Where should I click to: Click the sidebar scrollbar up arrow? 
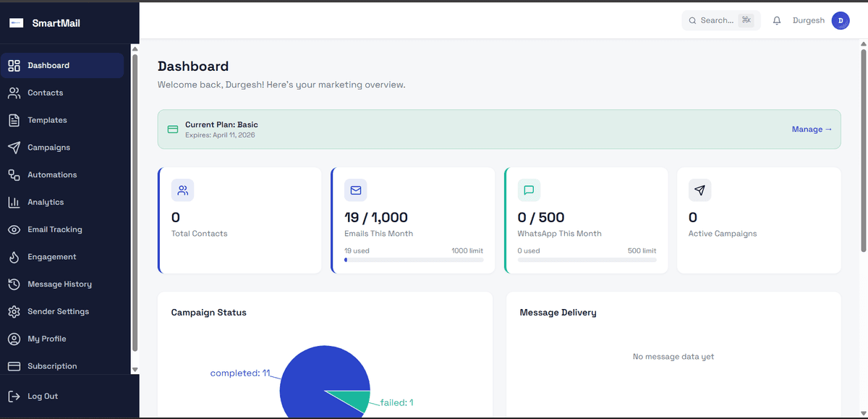(135, 49)
